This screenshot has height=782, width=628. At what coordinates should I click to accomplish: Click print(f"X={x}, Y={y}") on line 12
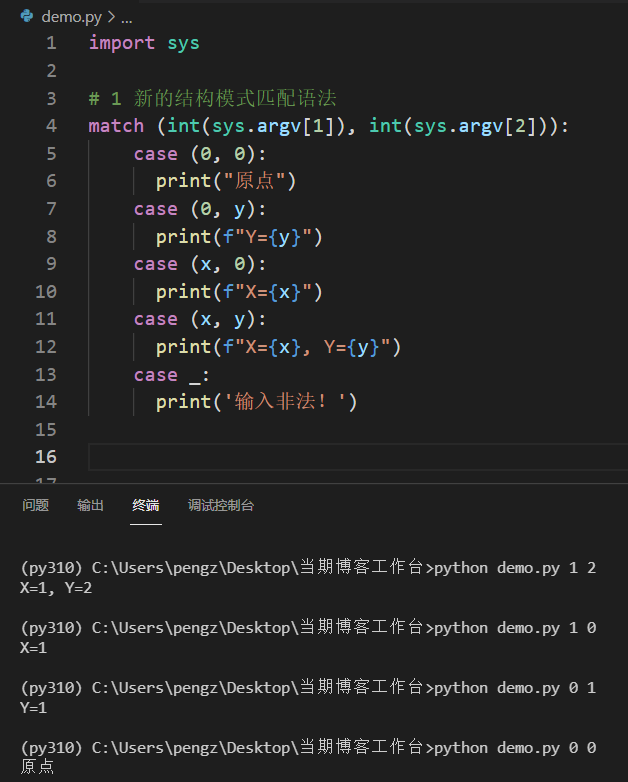(278, 347)
